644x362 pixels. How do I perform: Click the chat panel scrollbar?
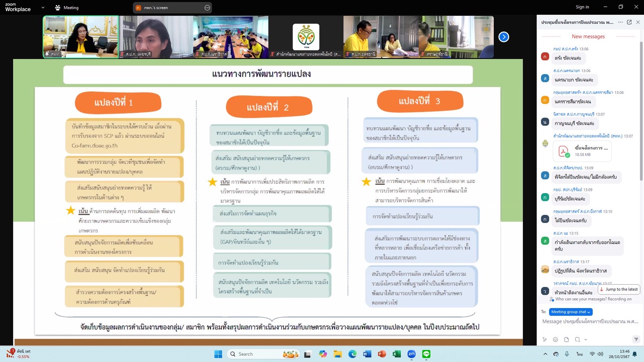click(641, 111)
